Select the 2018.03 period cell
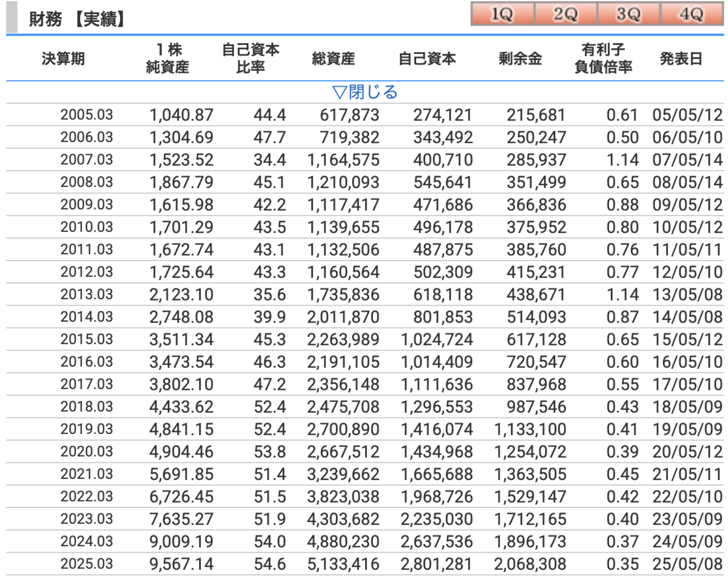Screen dimensions: 728x576 click(87, 407)
